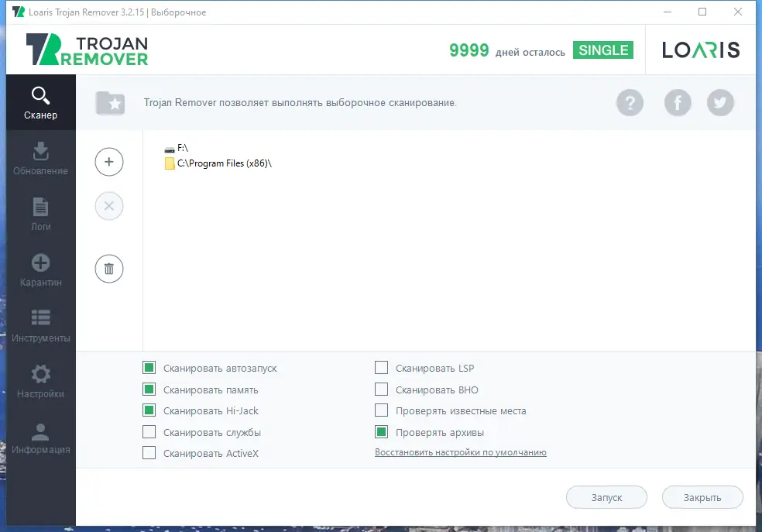
Task: Click the Trojan Remover logo
Action: (88, 50)
